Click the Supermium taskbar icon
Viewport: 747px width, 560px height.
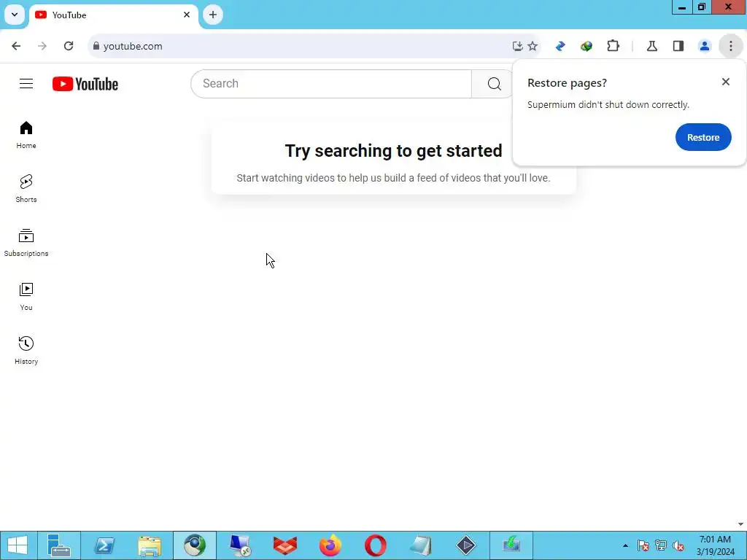tap(195, 545)
